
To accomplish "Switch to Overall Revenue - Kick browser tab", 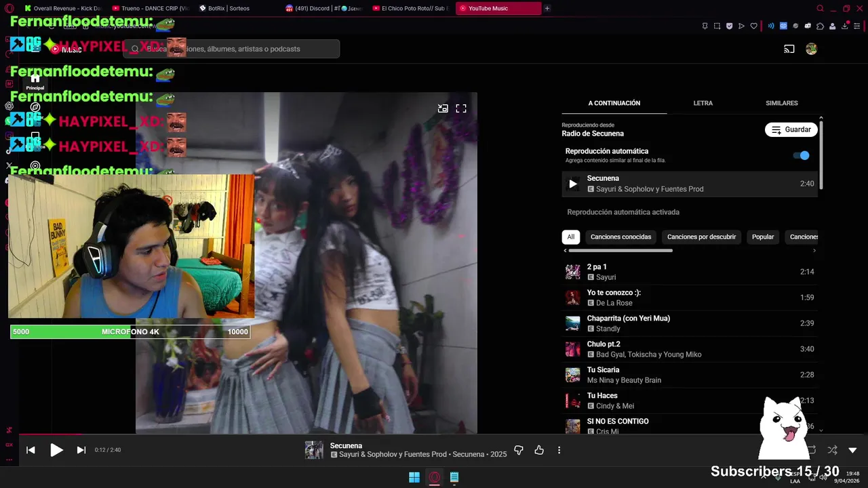I will tap(62, 8).
